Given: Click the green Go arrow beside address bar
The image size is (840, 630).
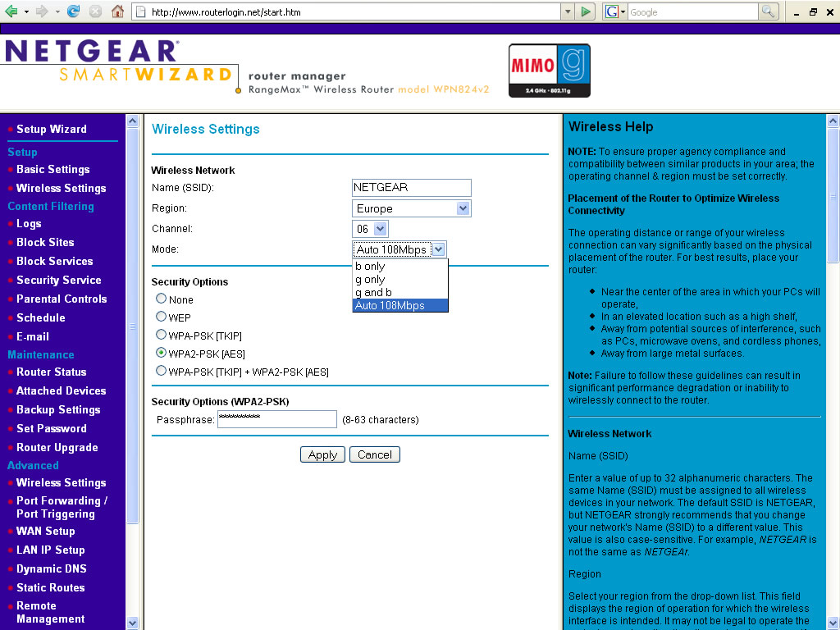Looking at the screenshot, I should point(586,11).
